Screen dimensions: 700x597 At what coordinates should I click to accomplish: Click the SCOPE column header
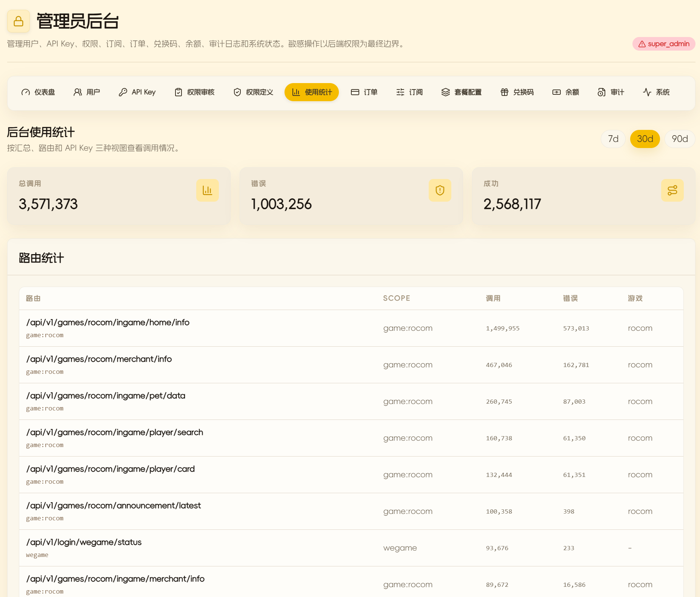397,298
